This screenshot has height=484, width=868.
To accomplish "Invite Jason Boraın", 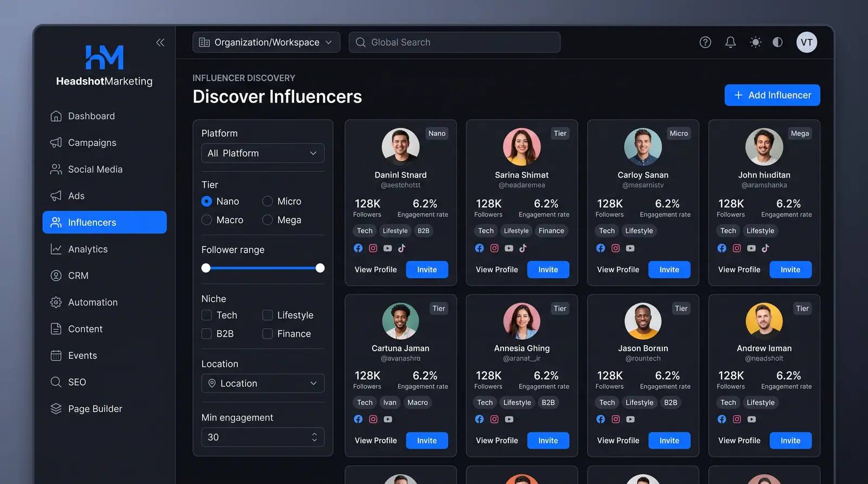I will [669, 441].
